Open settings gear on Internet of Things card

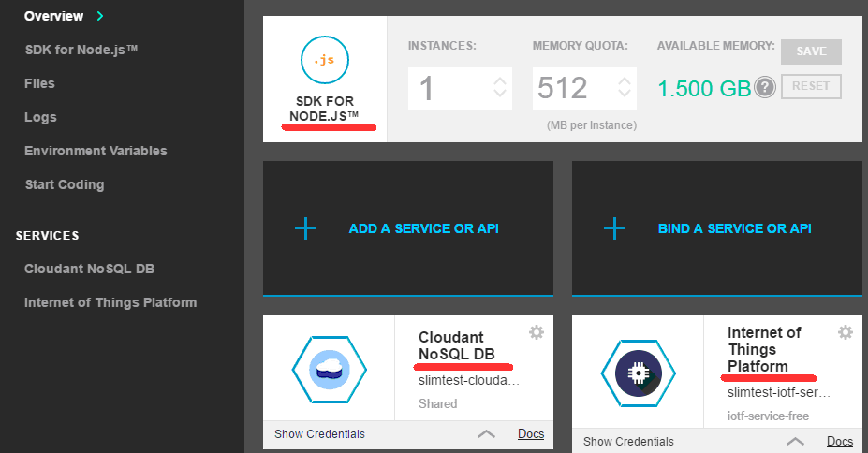point(846,332)
